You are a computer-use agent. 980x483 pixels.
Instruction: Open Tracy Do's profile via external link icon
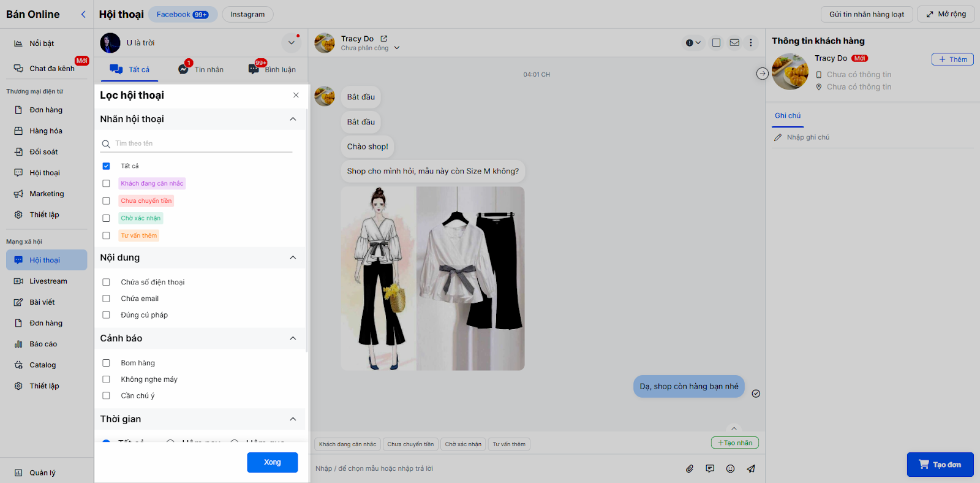point(384,39)
